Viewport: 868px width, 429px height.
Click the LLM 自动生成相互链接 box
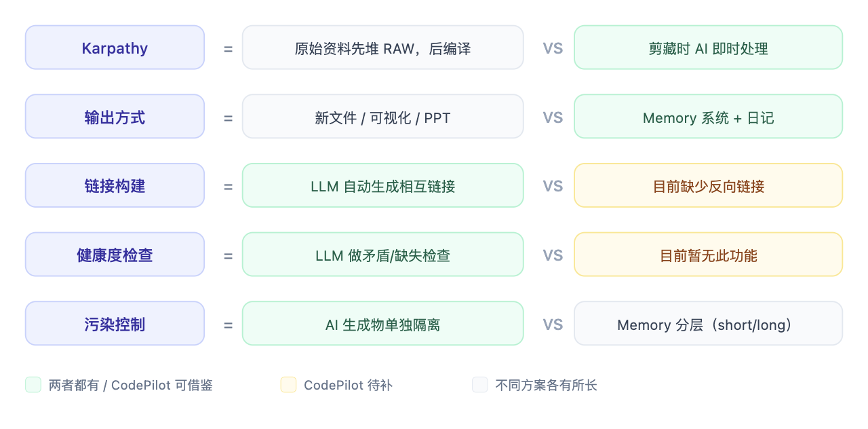pyautogui.click(x=382, y=185)
